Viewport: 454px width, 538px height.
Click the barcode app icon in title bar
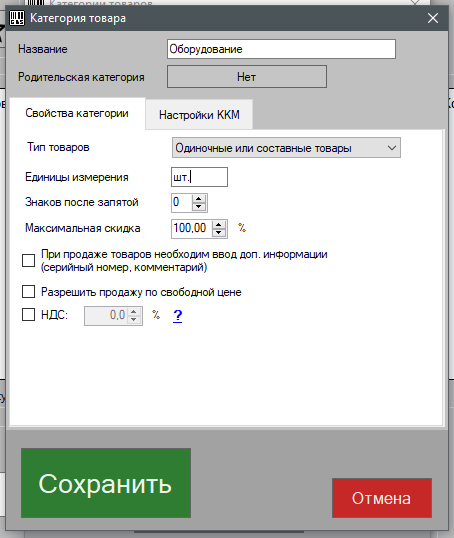click(x=16, y=18)
